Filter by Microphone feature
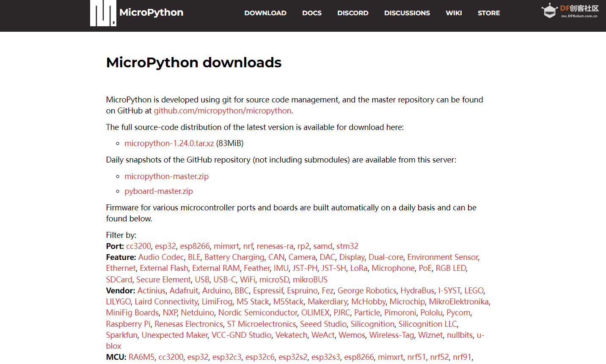Viewport: 606px width, 364px height. (x=393, y=268)
